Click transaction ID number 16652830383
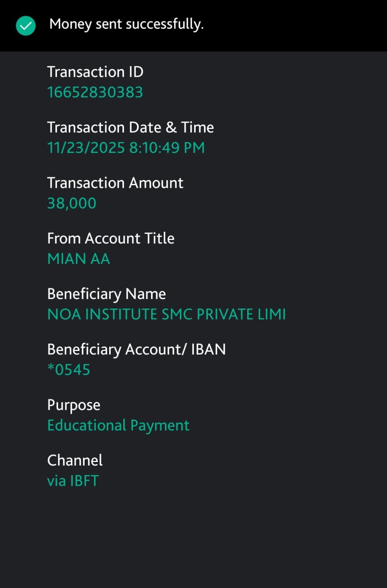Screen dimensions: 387x588 (95, 92)
